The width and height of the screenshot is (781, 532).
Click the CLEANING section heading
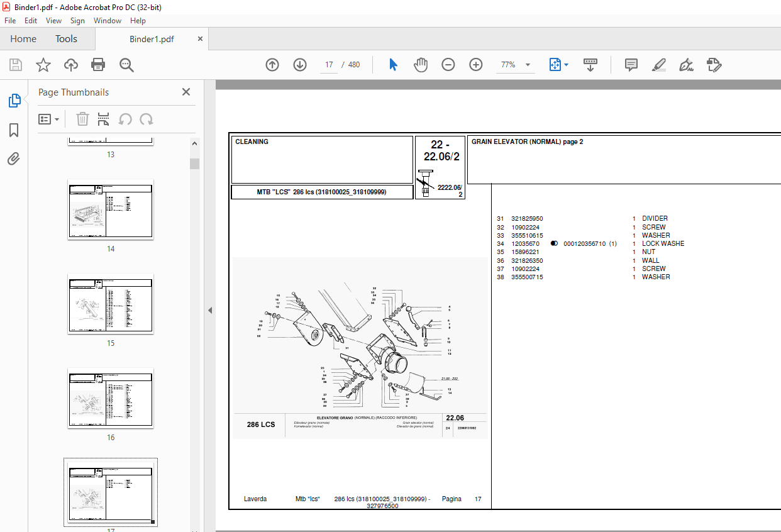[x=252, y=142]
